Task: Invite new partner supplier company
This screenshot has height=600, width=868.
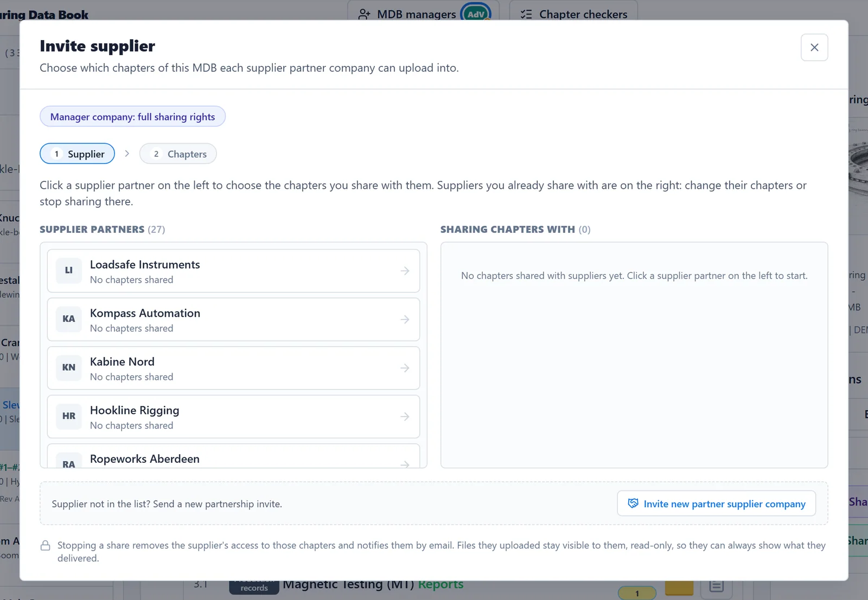Action: pos(716,503)
